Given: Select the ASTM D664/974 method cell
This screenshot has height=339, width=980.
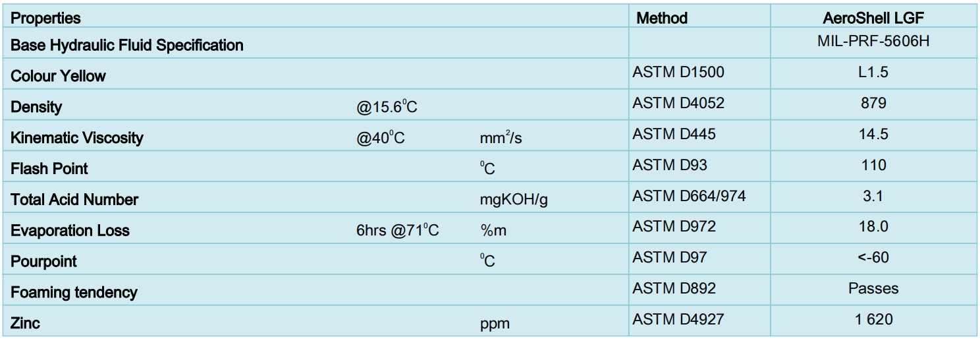Looking at the screenshot, I should pos(689,196).
